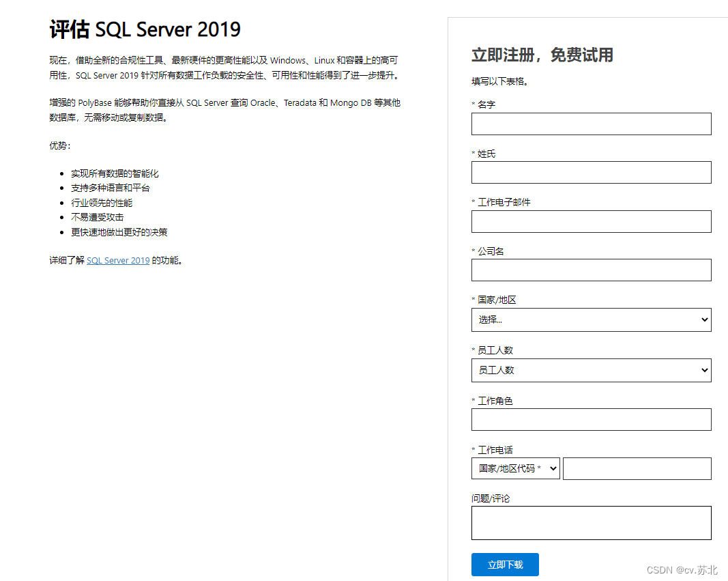Screen dimensions: 728x581
Task: Click the 公司名 company name field
Action: click(x=591, y=270)
